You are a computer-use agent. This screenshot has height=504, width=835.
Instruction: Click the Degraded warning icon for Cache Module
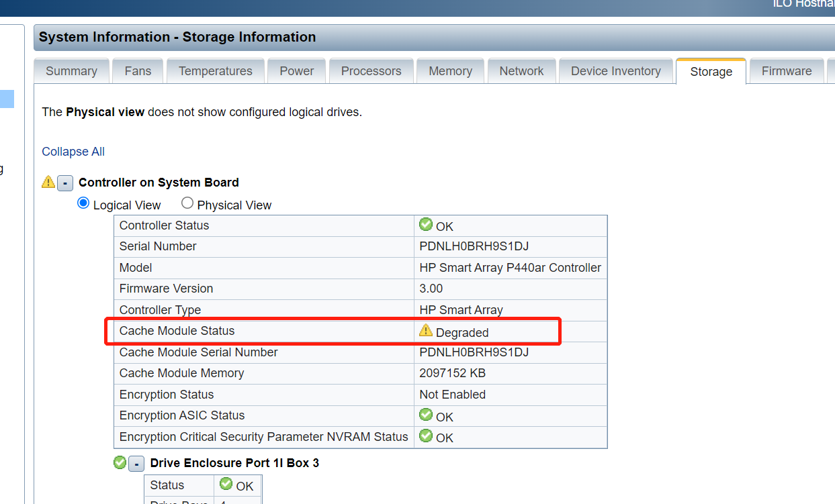pos(426,330)
